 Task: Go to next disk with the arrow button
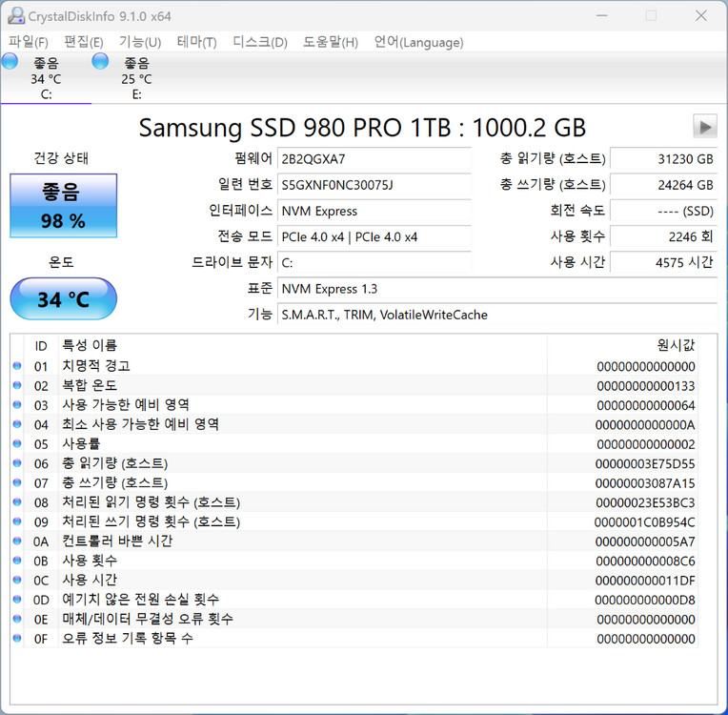705,127
